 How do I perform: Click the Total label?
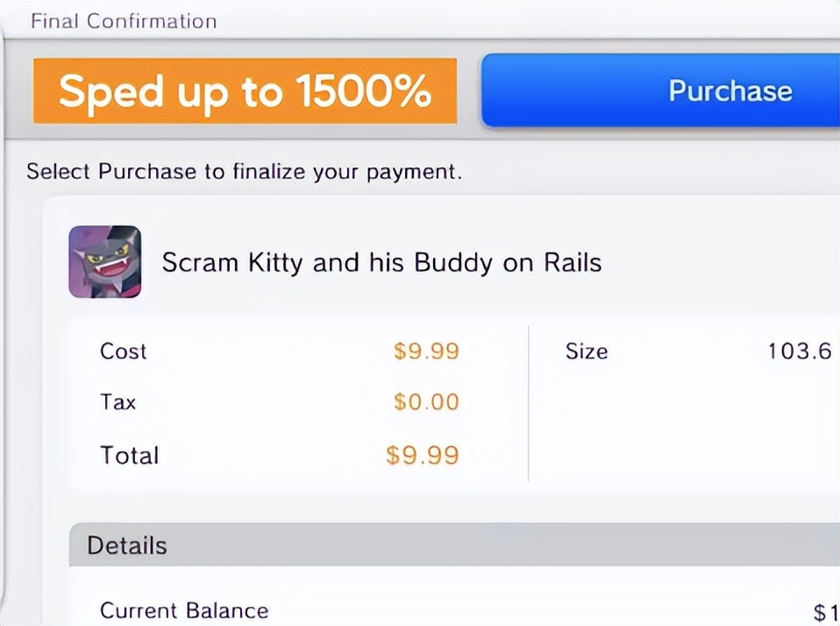[x=130, y=455]
